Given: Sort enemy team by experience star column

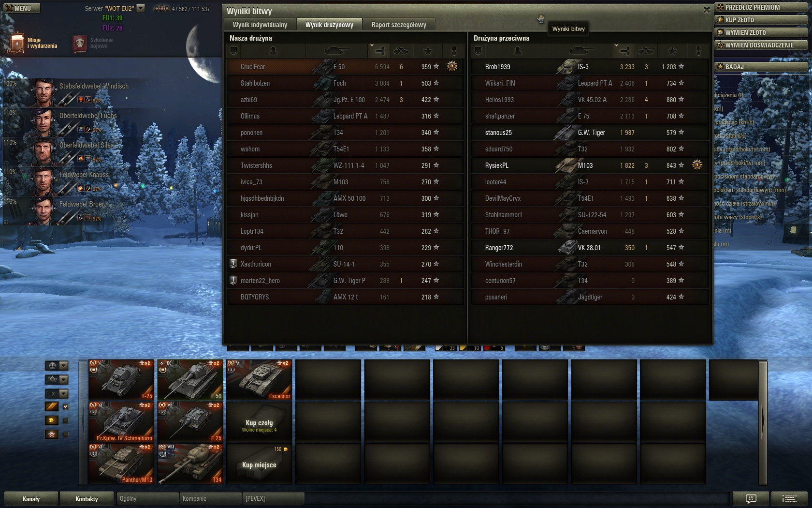Looking at the screenshot, I should point(672,51).
